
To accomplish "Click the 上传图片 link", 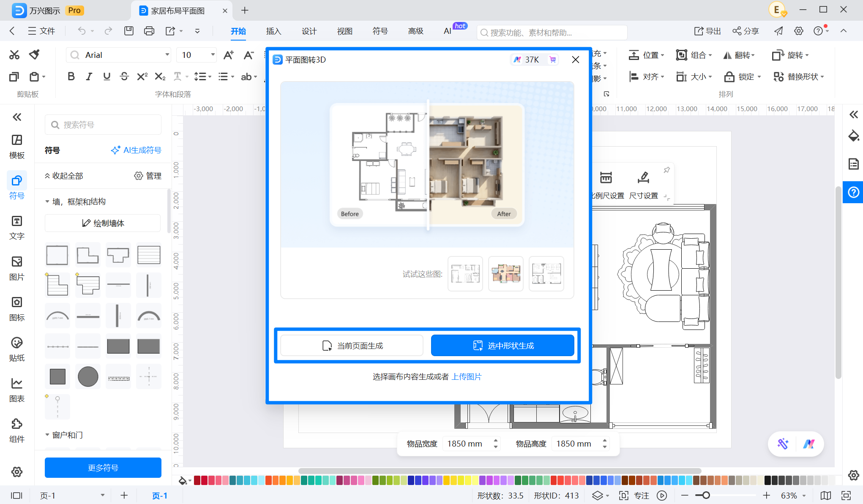I will pyautogui.click(x=467, y=376).
